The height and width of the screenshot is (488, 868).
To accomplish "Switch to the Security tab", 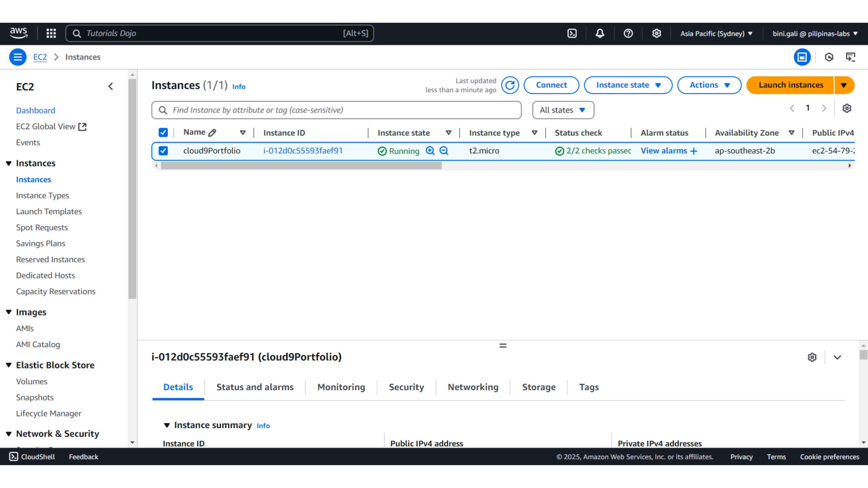I will (x=406, y=387).
